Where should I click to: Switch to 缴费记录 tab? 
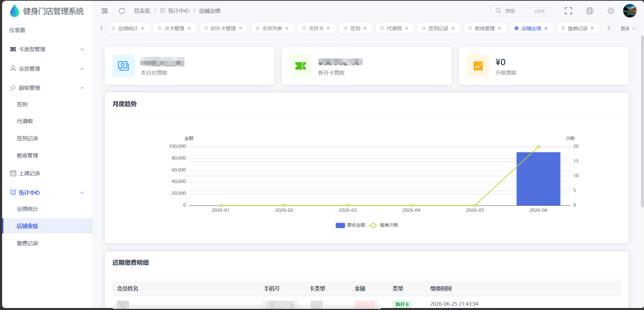coord(577,29)
